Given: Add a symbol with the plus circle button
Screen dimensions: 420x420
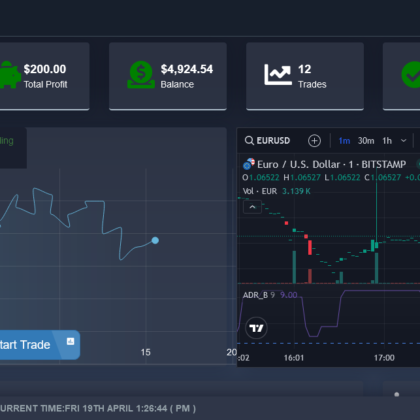Looking at the screenshot, I should pos(314,141).
